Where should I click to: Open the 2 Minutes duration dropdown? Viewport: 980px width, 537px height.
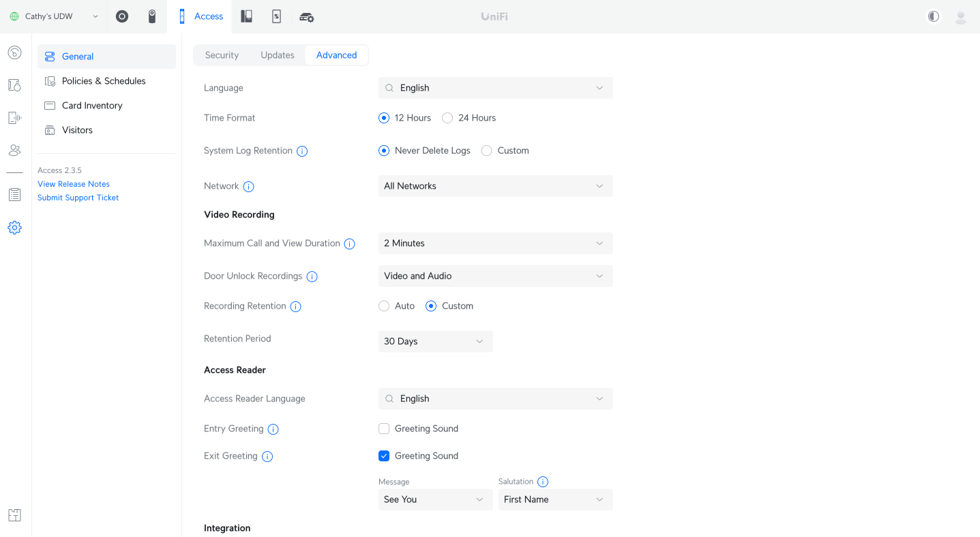496,243
